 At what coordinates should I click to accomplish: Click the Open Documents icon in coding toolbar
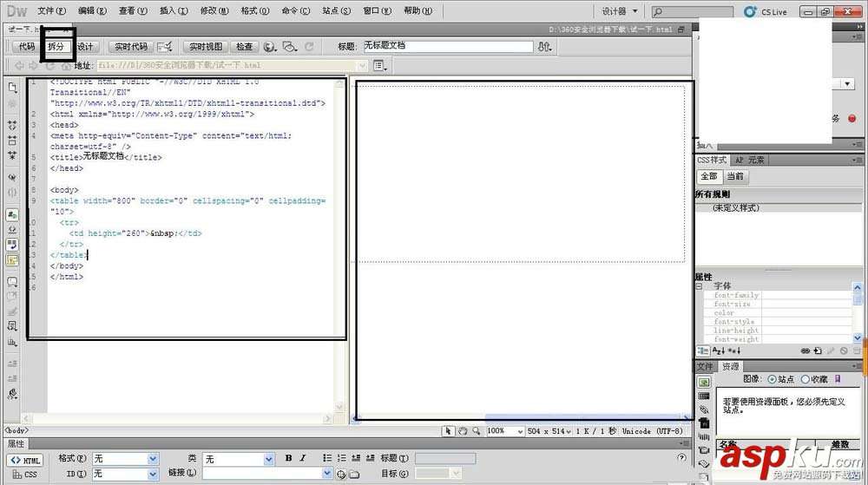(12, 88)
